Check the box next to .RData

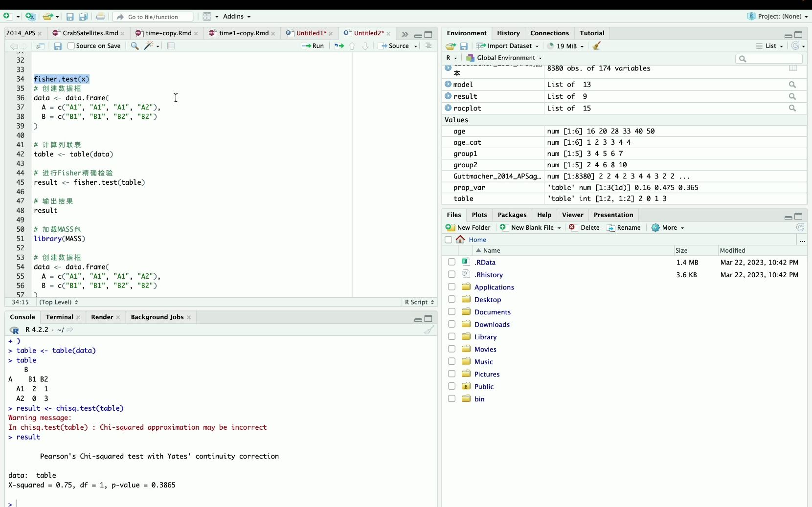[452, 262]
